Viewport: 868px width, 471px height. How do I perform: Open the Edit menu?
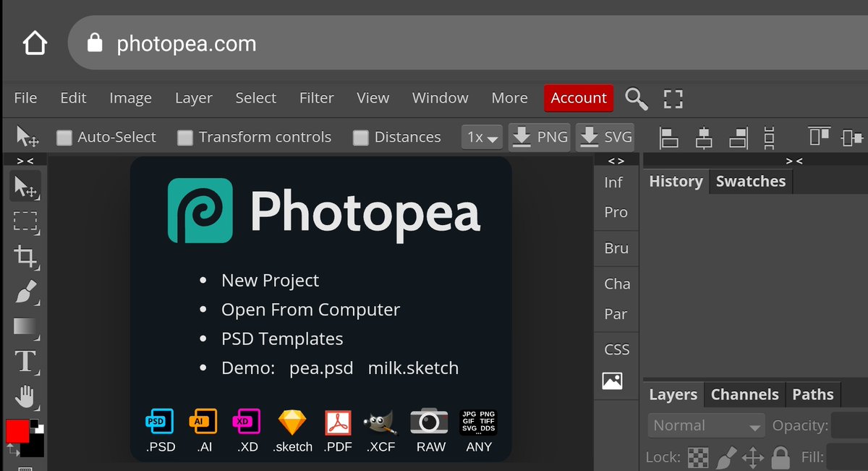coord(73,98)
